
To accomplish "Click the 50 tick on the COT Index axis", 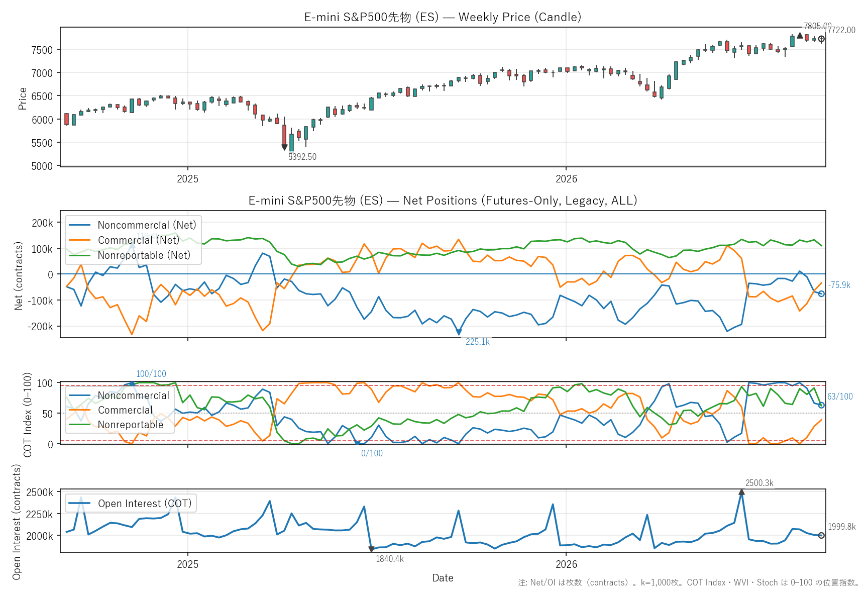I will (x=47, y=414).
